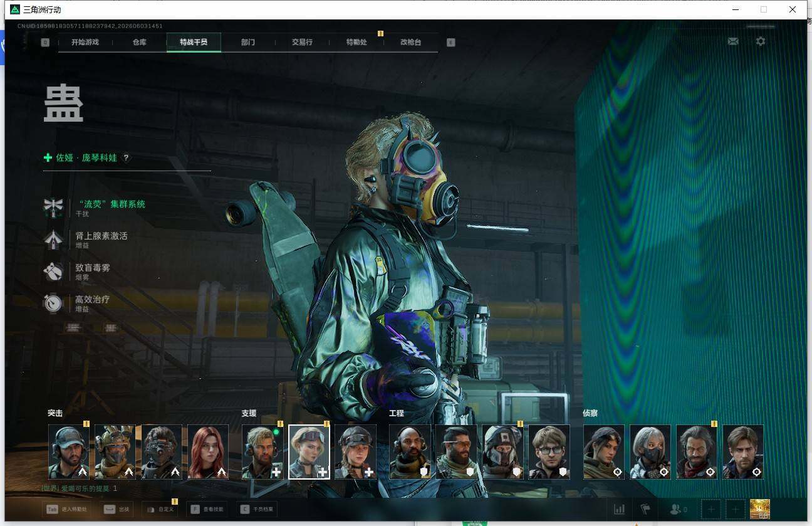Select the 特战干员 tab

(194, 42)
